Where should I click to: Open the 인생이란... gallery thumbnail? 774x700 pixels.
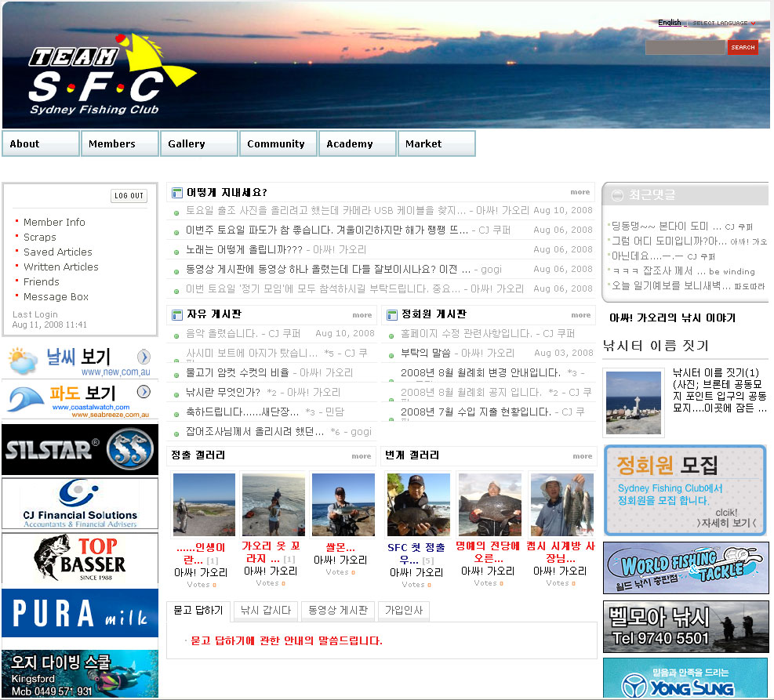coord(205,505)
